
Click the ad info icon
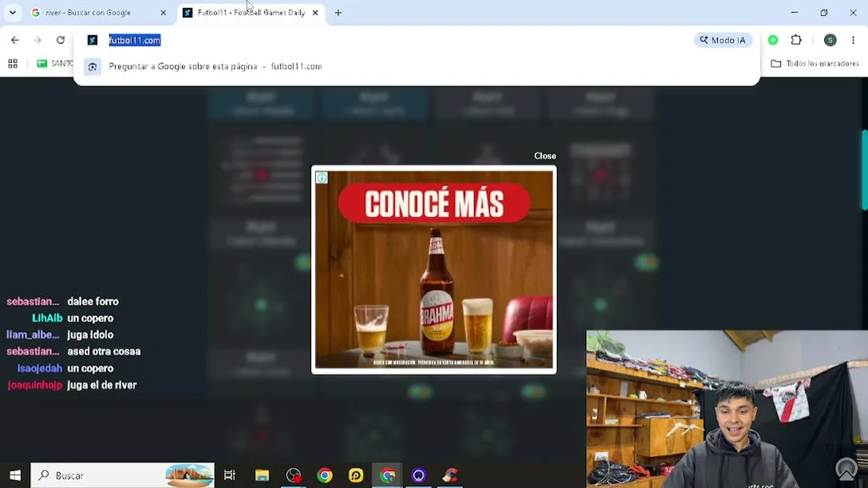321,178
